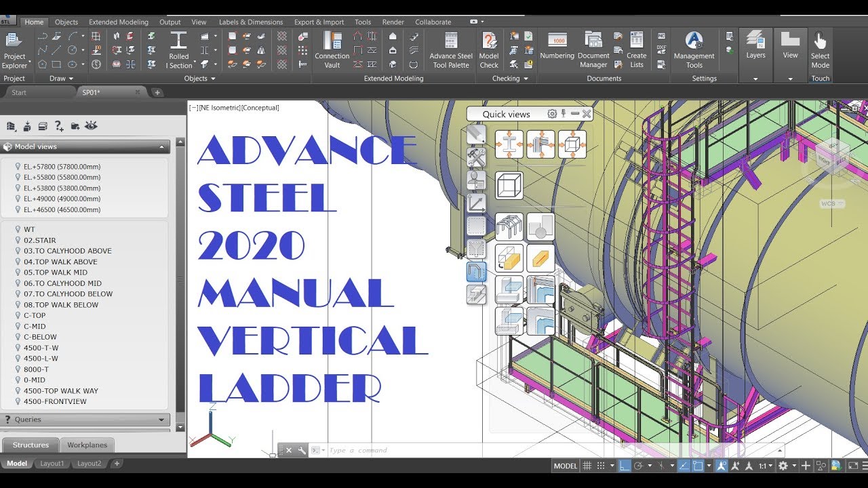This screenshot has height=488, width=868.
Task: Toggle annotation visibility in status bar
Action: (721, 466)
